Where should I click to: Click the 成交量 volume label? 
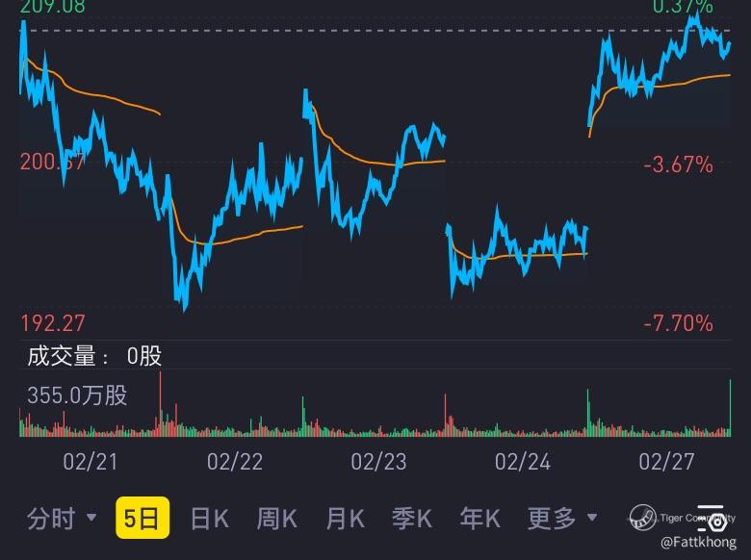click(x=62, y=356)
